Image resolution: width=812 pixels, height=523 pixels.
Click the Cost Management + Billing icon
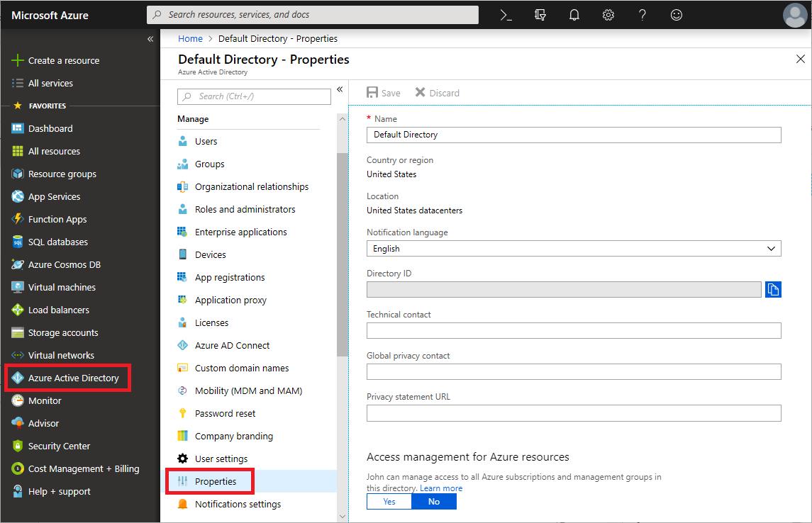click(18, 468)
